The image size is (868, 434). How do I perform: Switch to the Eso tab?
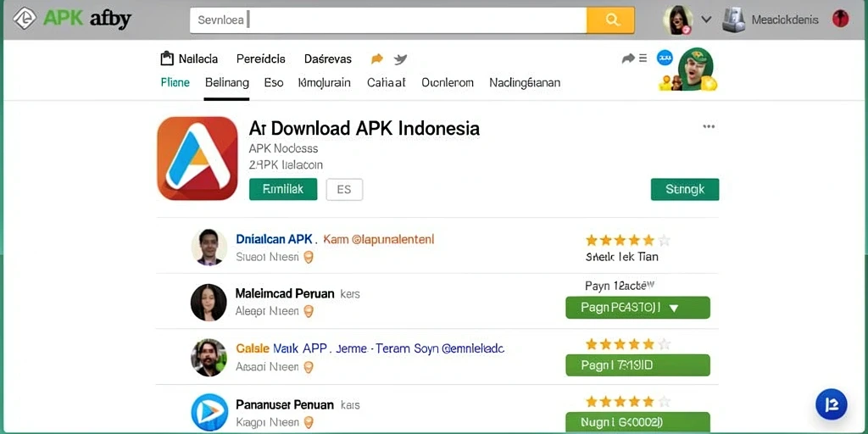point(274,83)
